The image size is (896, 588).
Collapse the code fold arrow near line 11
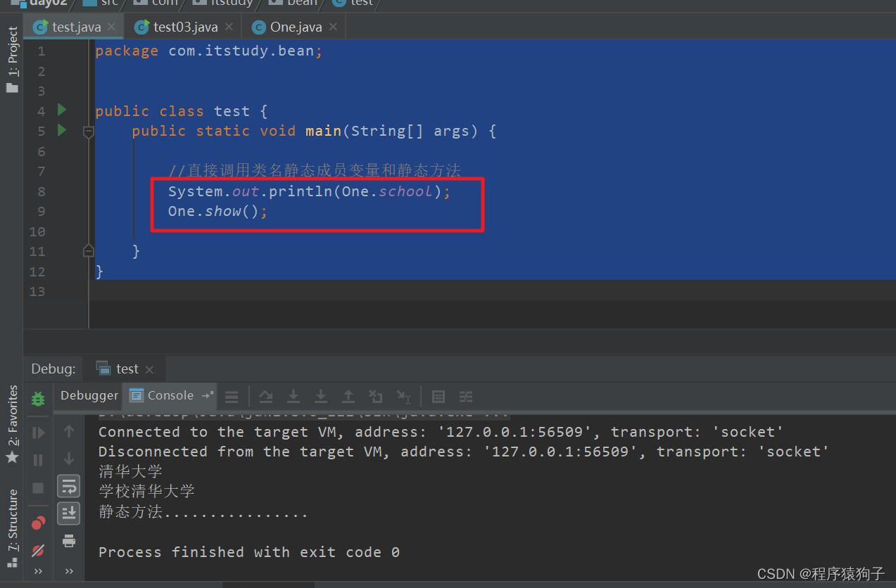pos(88,250)
